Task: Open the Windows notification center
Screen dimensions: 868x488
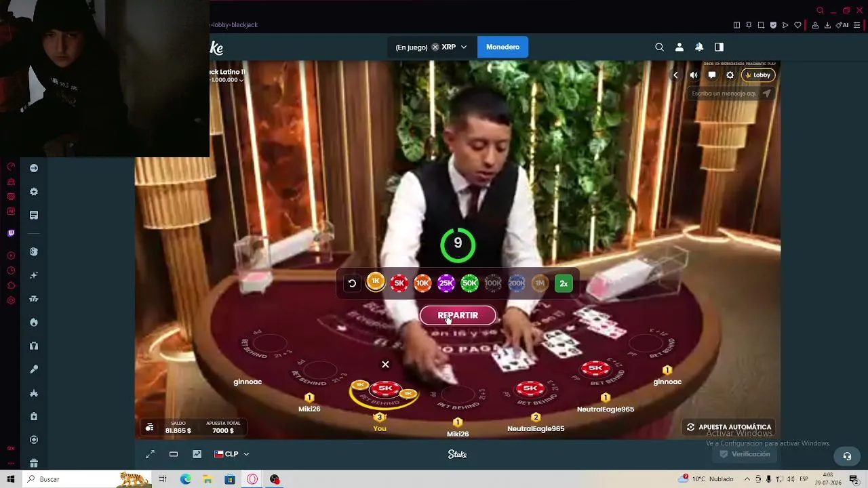Action: coord(854,479)
